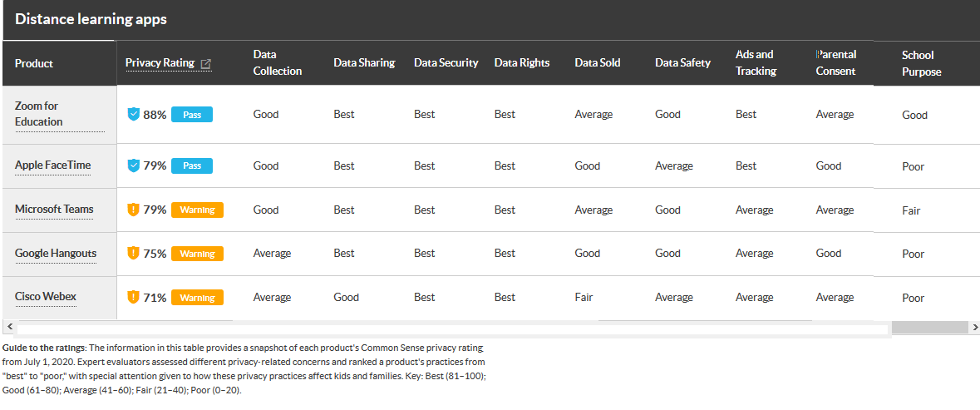Click the Warning badge for Microsoft Teams
Screen dimensions: 980x410
pyautogui.click(x=198, y=210)
